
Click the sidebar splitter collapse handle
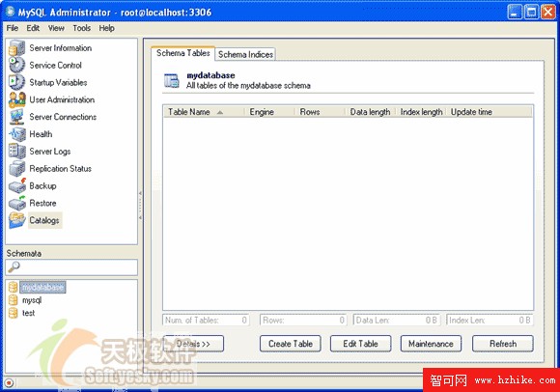[x=140, y=206]
